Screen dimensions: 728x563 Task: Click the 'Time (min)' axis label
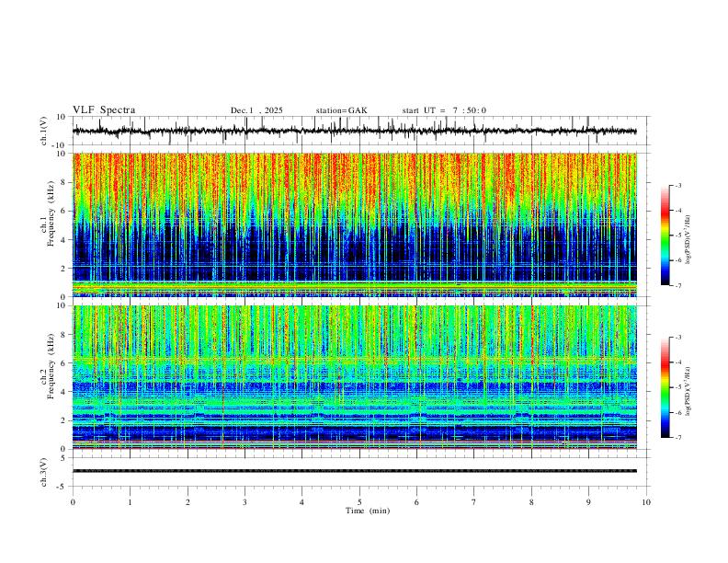point(368,511)
